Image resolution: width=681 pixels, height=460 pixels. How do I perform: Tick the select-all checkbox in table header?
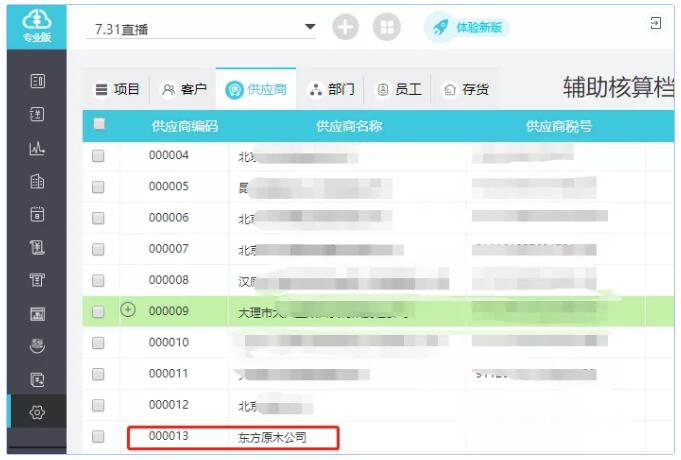click(99, 125)
